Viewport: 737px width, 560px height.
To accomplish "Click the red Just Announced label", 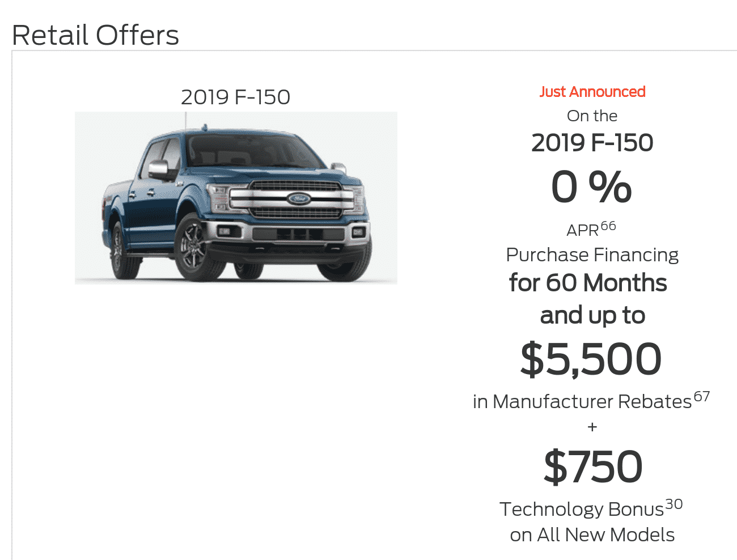I will tap(592, 91).
